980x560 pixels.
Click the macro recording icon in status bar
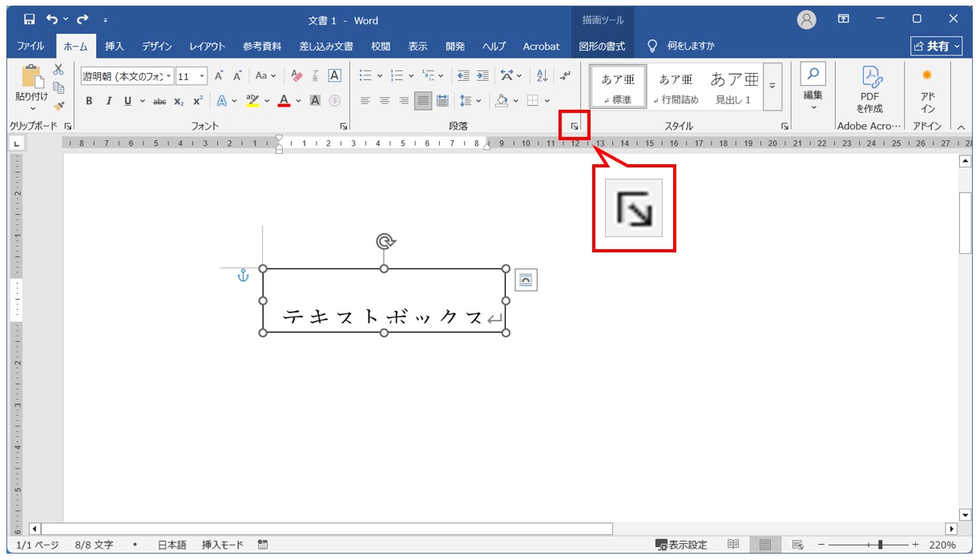tap(263, 545)
